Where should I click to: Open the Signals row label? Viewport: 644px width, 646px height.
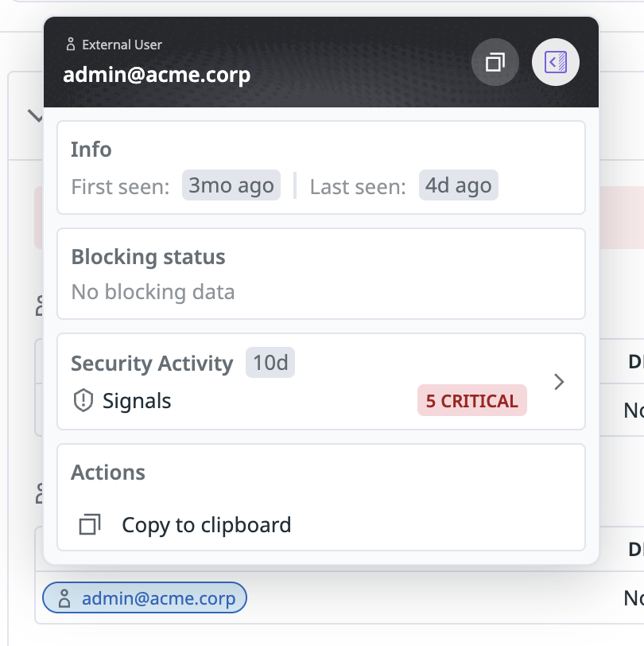(x=137, y=401)
